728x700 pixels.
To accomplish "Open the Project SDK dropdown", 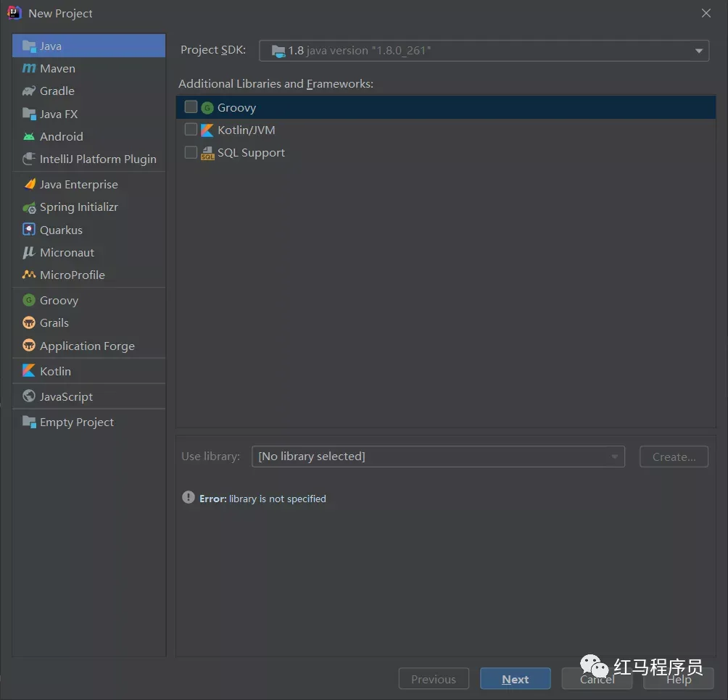I will (484, 51).
